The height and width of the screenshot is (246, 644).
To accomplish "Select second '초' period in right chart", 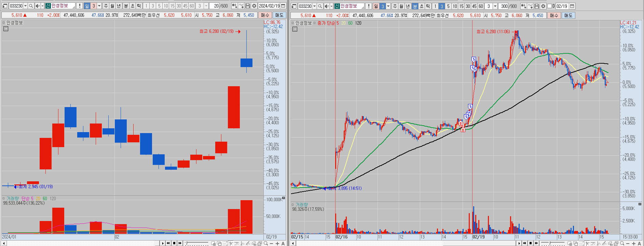I will (x=422, y=6).
